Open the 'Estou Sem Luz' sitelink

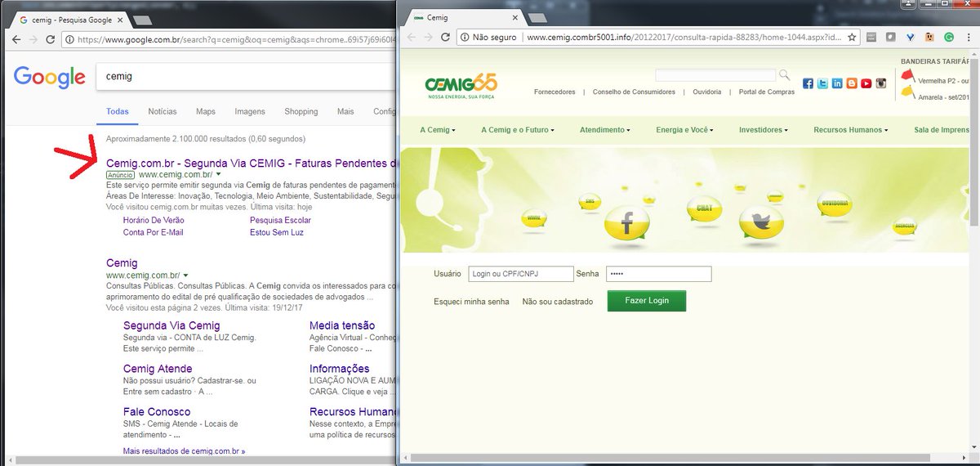tap(277, 232)
